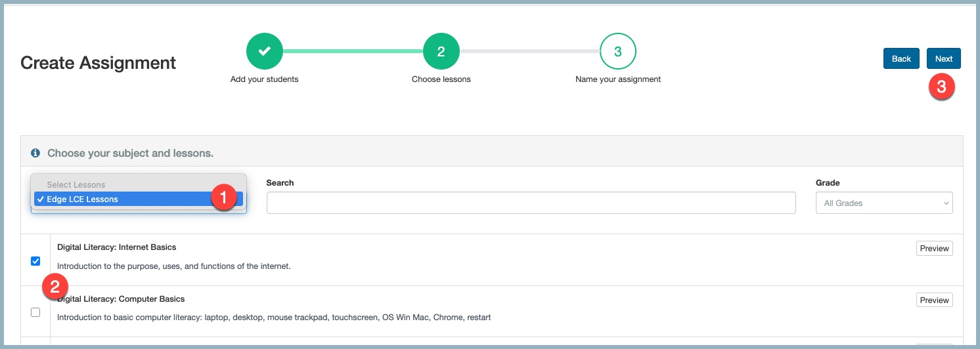Screen dimensions: 980x349
Task: Click red annotation badge number 2
Action: pyautogui.click(x=55, y=287)
